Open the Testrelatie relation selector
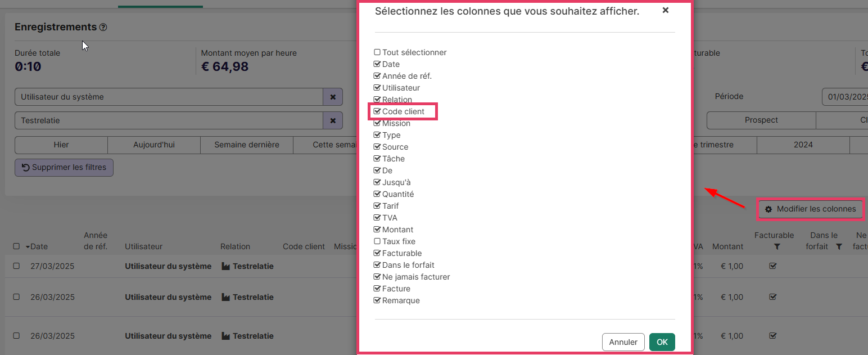The width and height of the screenshot is (868, 355). click(x=169, y=120)
